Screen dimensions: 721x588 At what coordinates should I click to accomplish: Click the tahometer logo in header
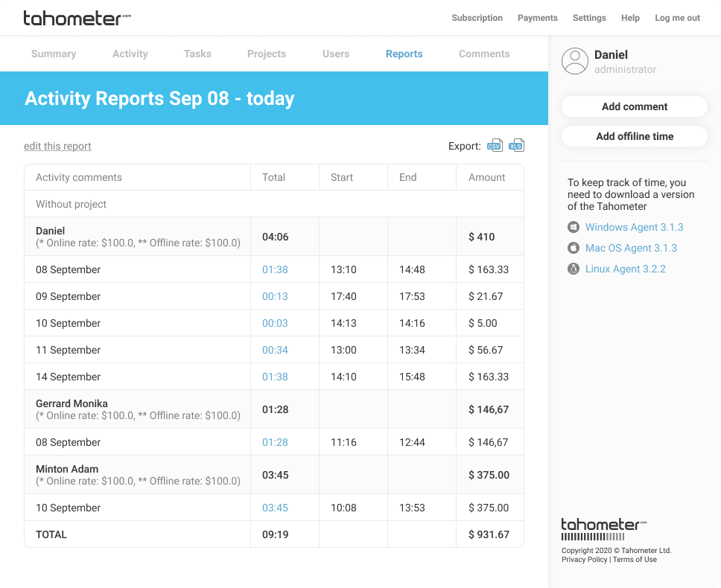coord(77,18)
